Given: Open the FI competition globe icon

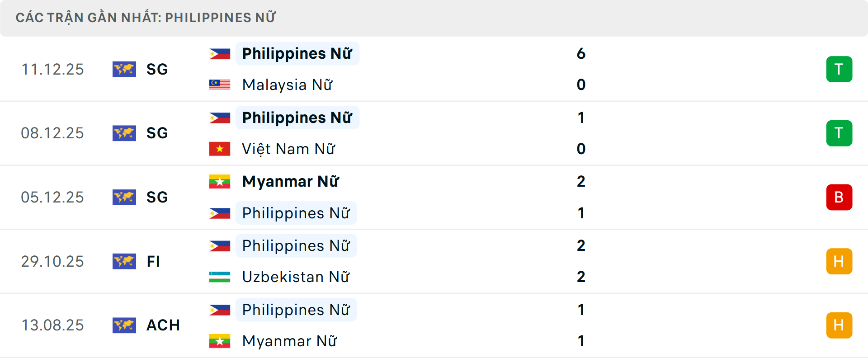Looking at the screenshot, I should tap(124, 261).
